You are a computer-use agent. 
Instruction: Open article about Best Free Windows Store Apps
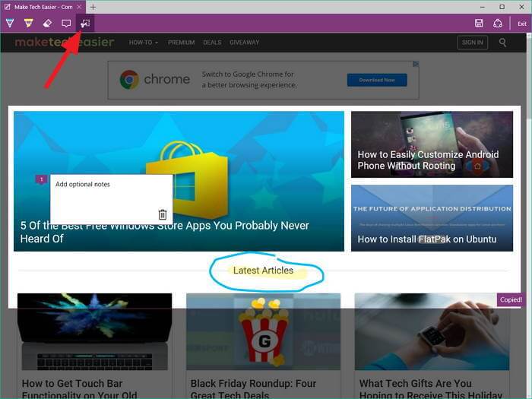[179, 181]
